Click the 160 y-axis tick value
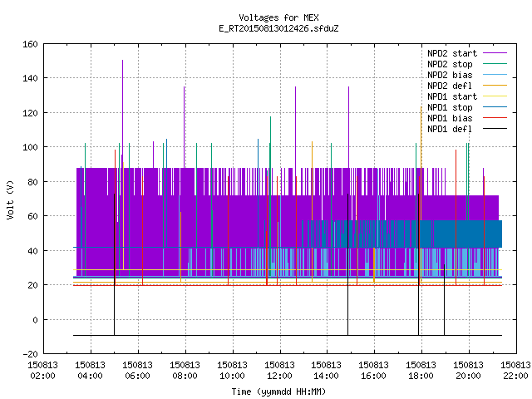532x399 pixels. 30,44
